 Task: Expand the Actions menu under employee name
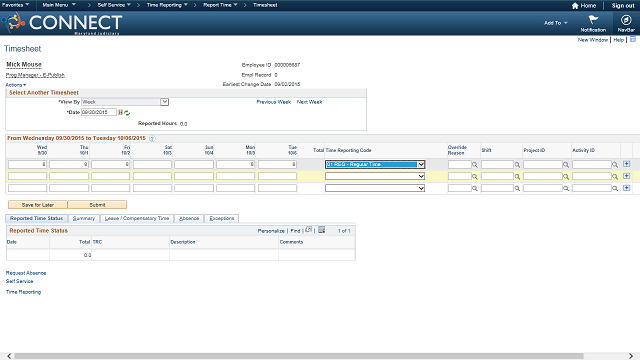tap(16, 85)
